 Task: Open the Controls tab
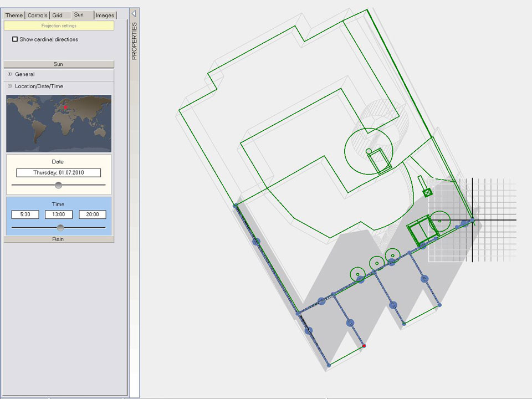click(37, 15)
